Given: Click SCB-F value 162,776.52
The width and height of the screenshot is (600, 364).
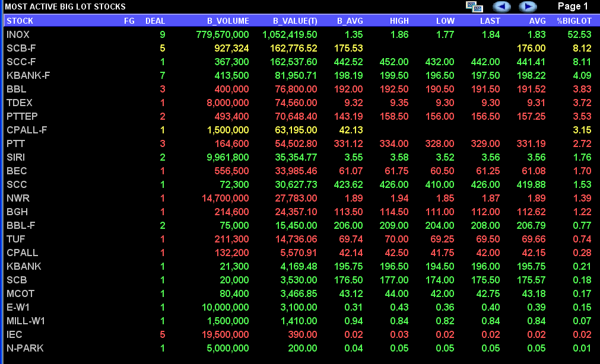Looking at the screenshot, I should click(294, 48).
